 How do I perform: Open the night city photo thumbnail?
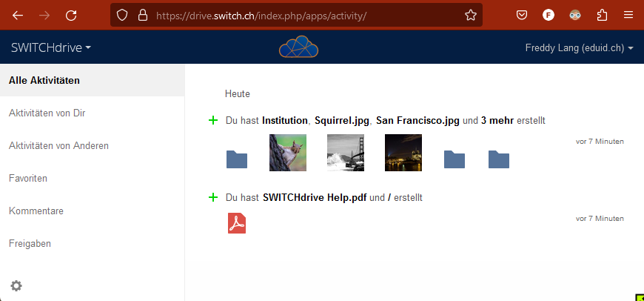(403, 153)
